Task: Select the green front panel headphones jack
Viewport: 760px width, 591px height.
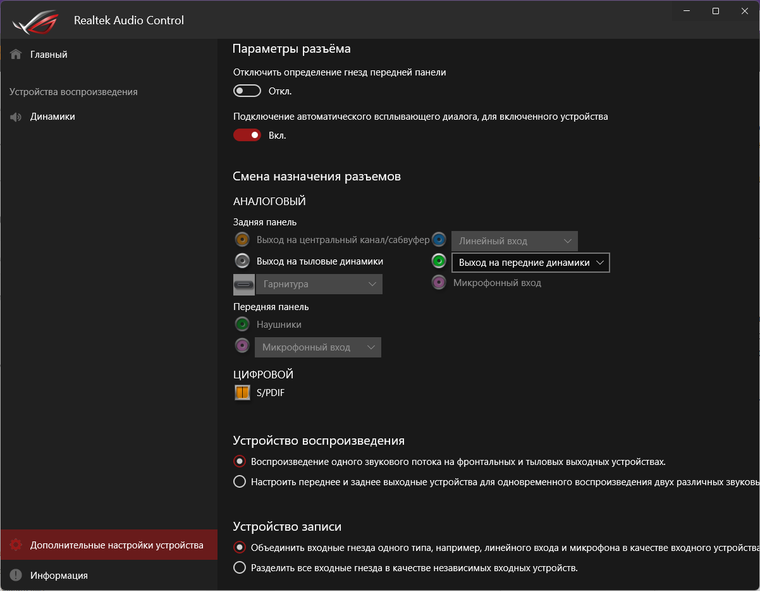Action: 242,324
